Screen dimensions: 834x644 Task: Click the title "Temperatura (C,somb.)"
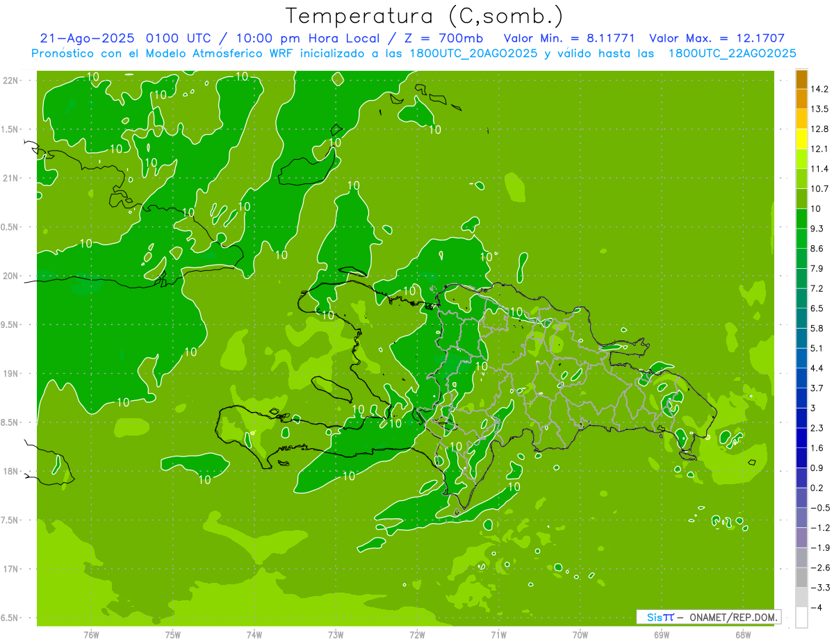(425, 16)
